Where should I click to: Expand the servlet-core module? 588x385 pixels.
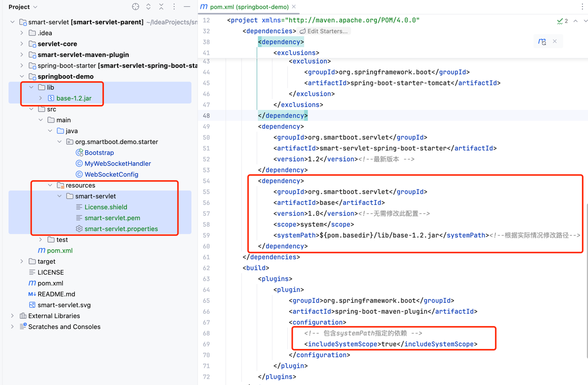22,44
